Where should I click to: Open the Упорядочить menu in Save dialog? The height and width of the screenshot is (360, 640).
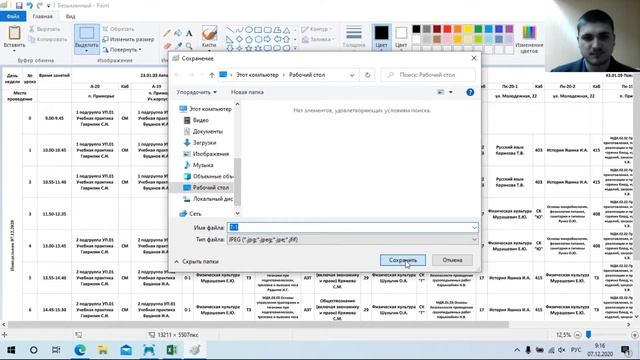pos(196,92)
